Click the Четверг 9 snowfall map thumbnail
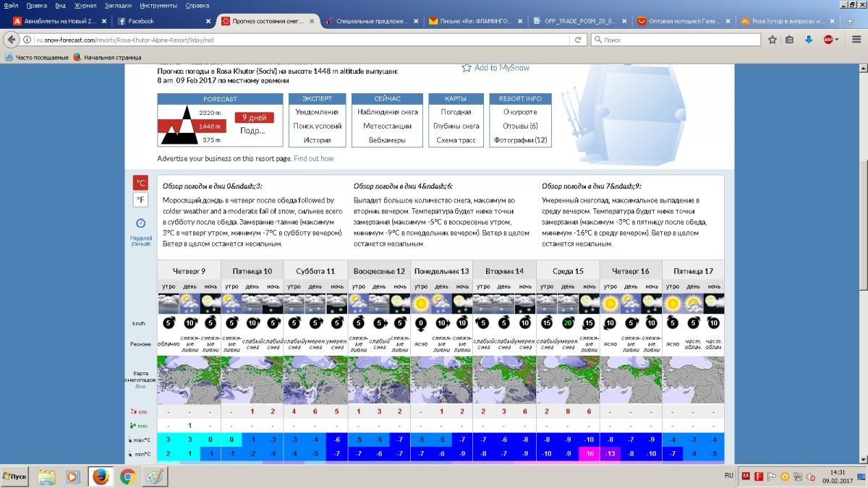 (x=189, y=379)
